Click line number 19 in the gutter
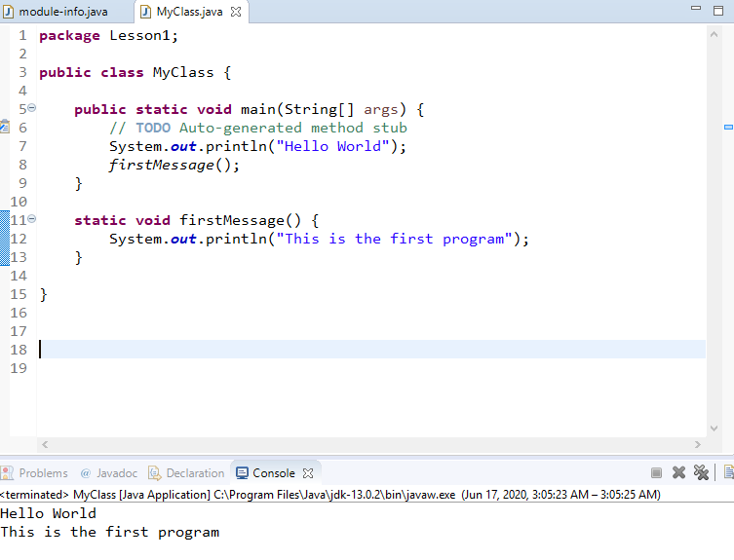The width and height of the screenshot is (734, 560). coord(19,368)
